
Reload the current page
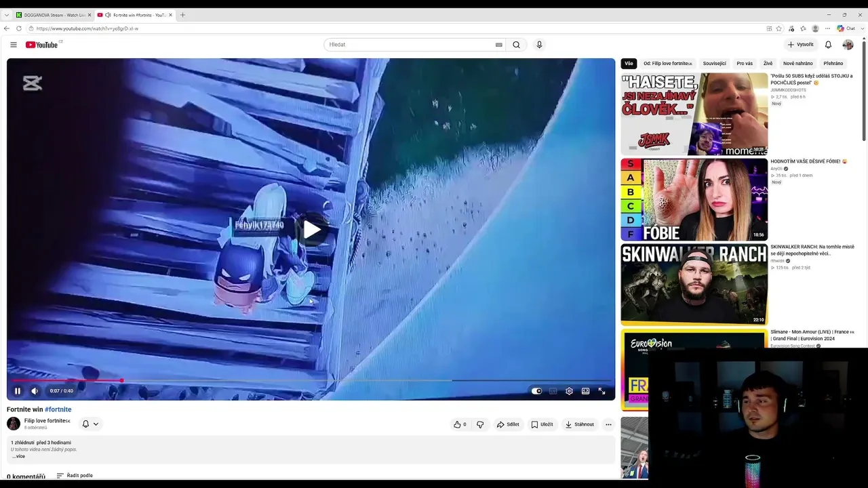pos(19,28)
